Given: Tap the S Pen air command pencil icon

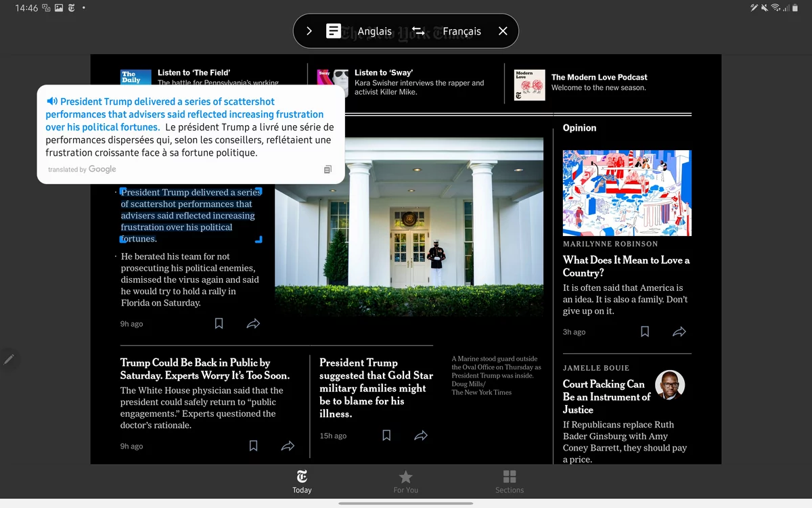Looking at the screenshot, I should (x=9, y=360).
